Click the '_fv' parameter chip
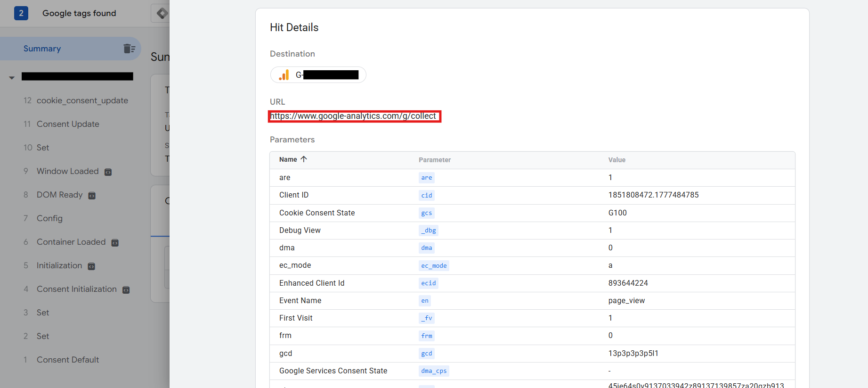 pyautogui.click(x=427, y=318)
